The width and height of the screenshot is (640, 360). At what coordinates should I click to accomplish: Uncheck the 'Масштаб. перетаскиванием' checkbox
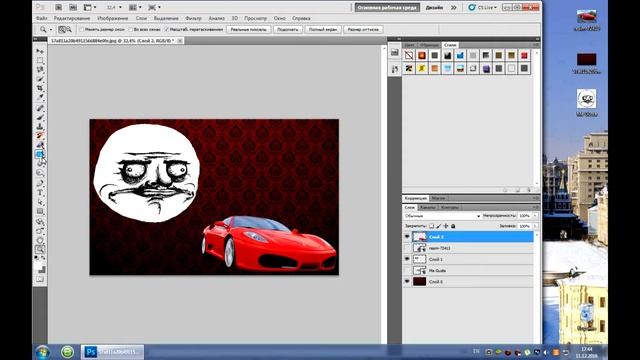pos(166,29)
